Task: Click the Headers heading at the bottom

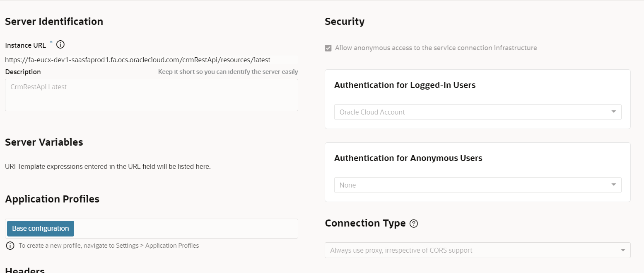Action: click(x=24, y=270)
